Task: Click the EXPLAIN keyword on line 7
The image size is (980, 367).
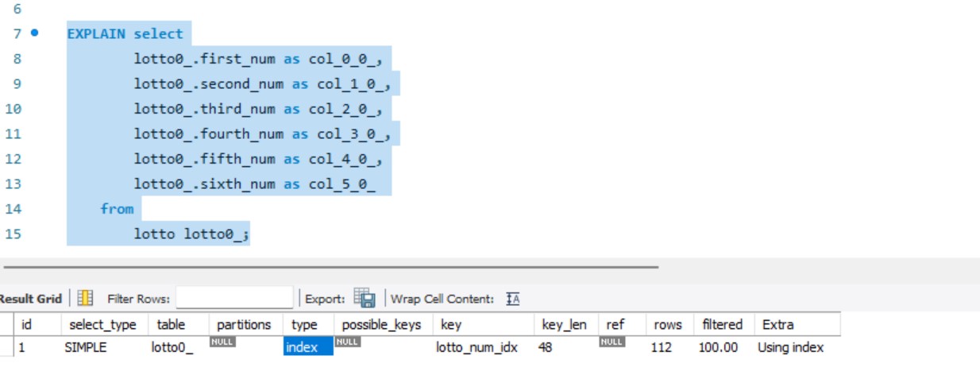Action: 96,33
